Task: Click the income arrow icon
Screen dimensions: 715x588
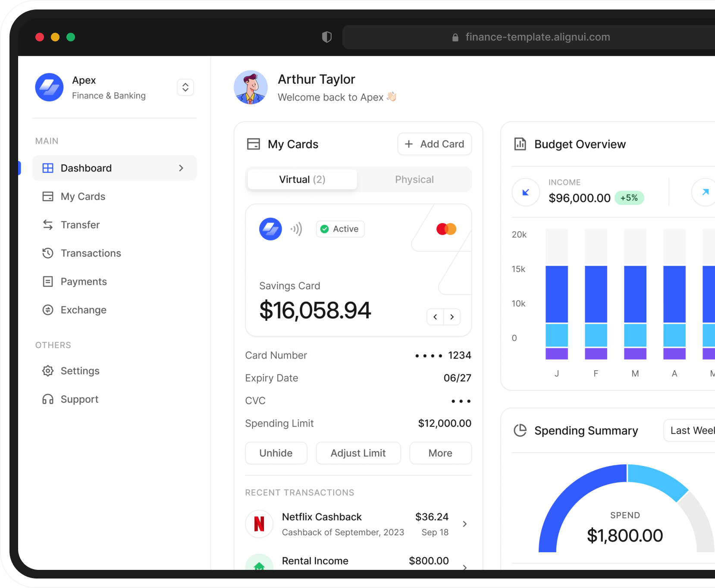Action: [526, 192]
